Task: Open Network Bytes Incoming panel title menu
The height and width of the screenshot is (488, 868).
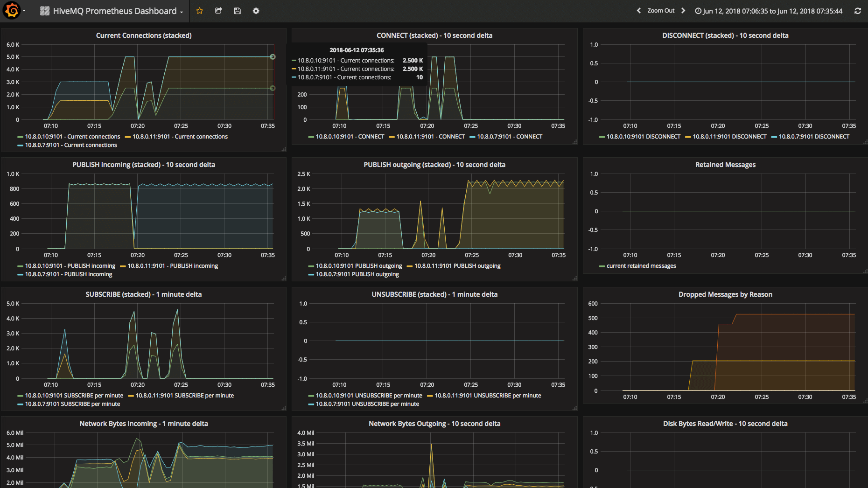Action: (144, 424)
